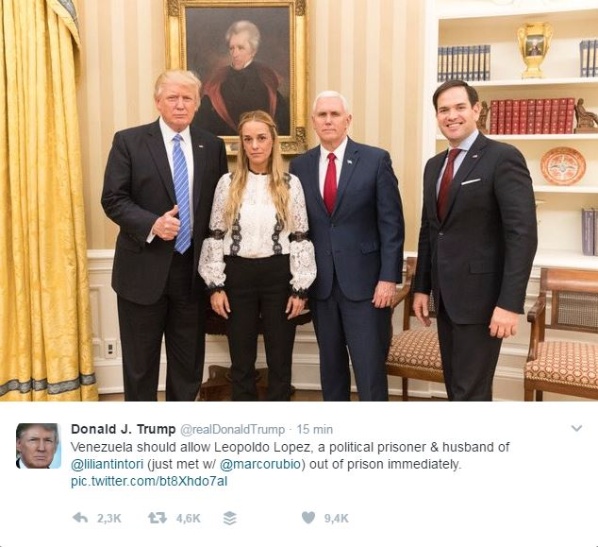Open the Donald J. Trump display name

pos(123,429)
